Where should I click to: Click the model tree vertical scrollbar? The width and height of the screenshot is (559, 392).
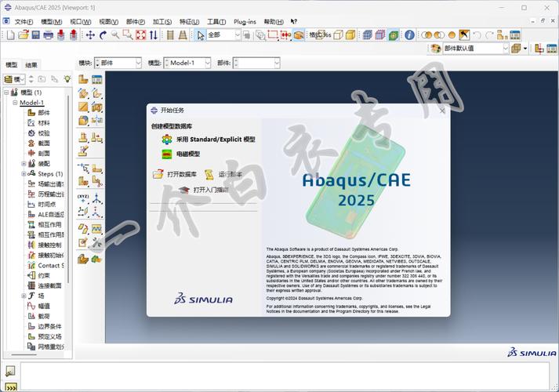coord(68,189)
